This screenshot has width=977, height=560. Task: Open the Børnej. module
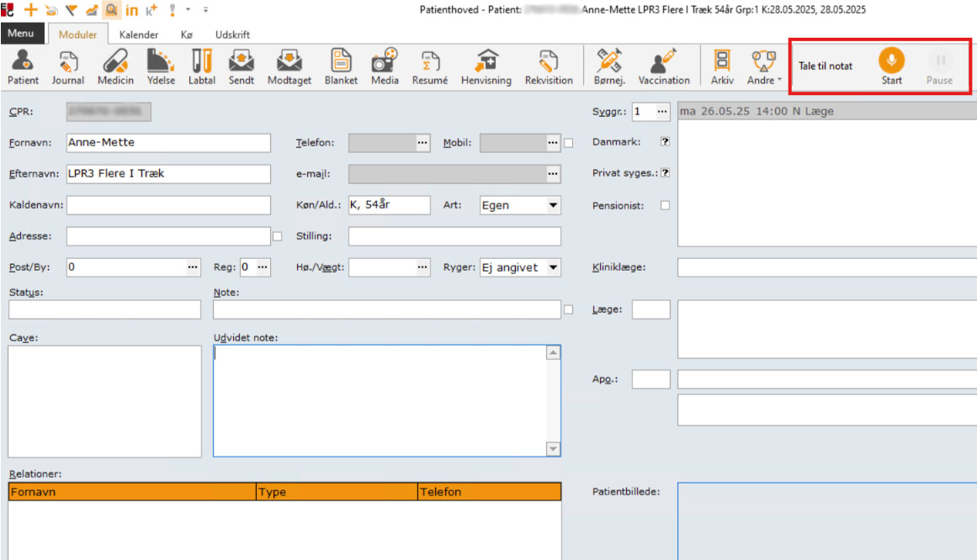click(x=608, y=67)
